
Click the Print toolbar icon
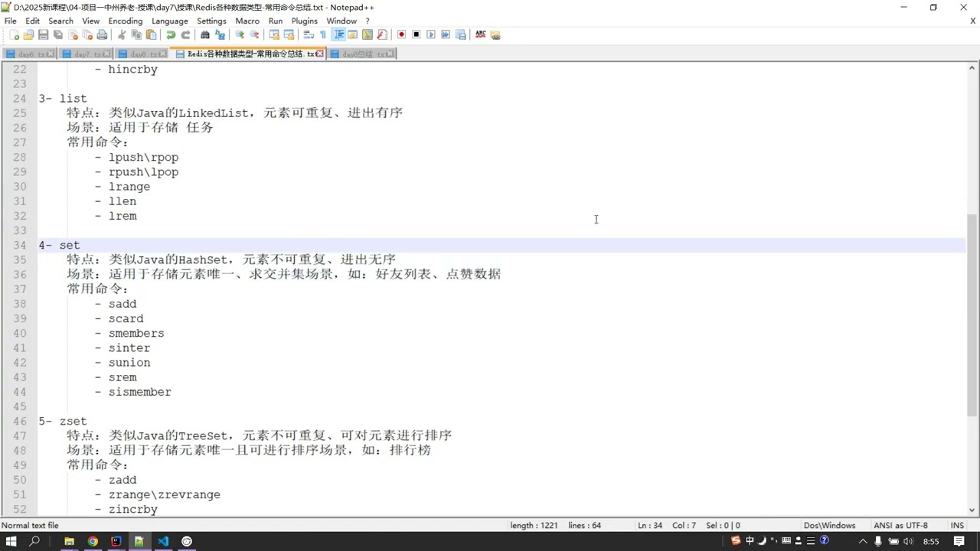(102, 34)
